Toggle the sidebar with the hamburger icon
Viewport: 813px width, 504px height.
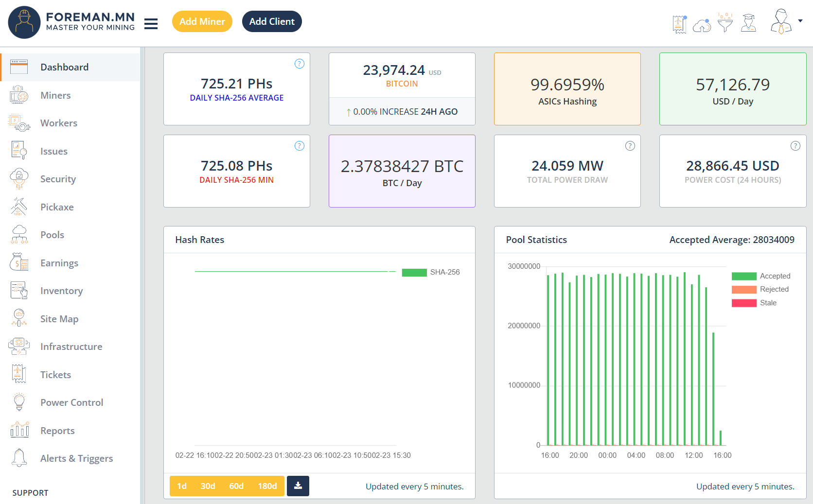click(x=151, y=23)
